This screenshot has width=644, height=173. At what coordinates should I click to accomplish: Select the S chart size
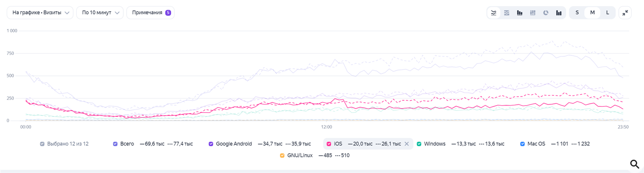[577, 13]
